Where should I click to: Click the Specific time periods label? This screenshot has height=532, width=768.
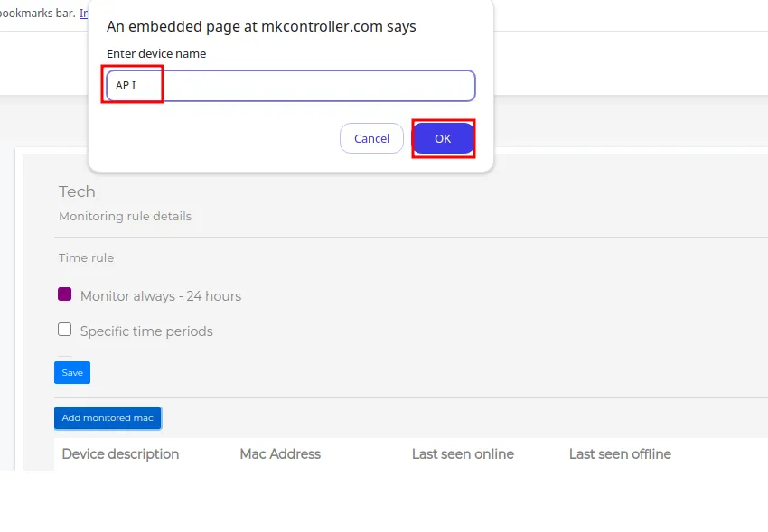(146, 331)
